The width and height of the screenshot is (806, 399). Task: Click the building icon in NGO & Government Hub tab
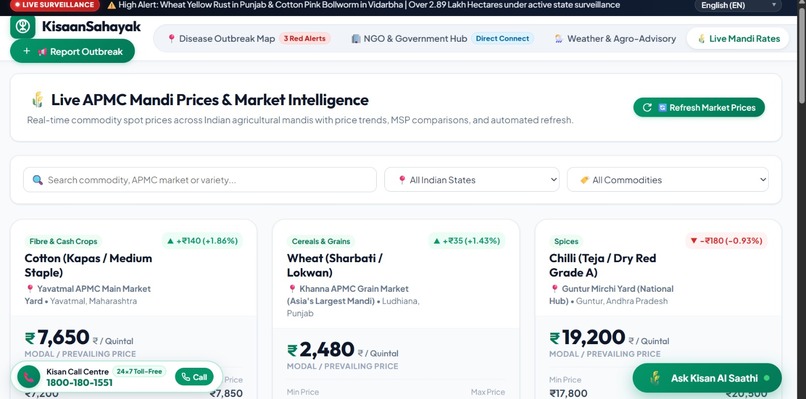[x=356, y=39]
